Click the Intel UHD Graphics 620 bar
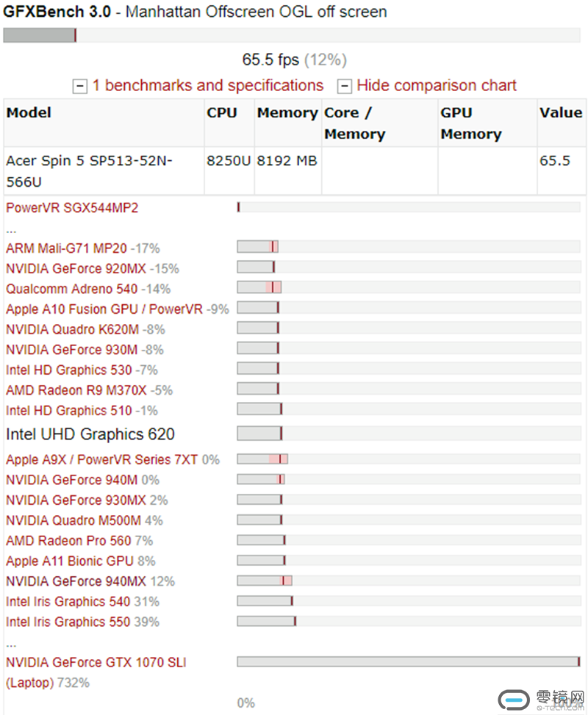Screen dimensions: 588x715 (409, 434)
